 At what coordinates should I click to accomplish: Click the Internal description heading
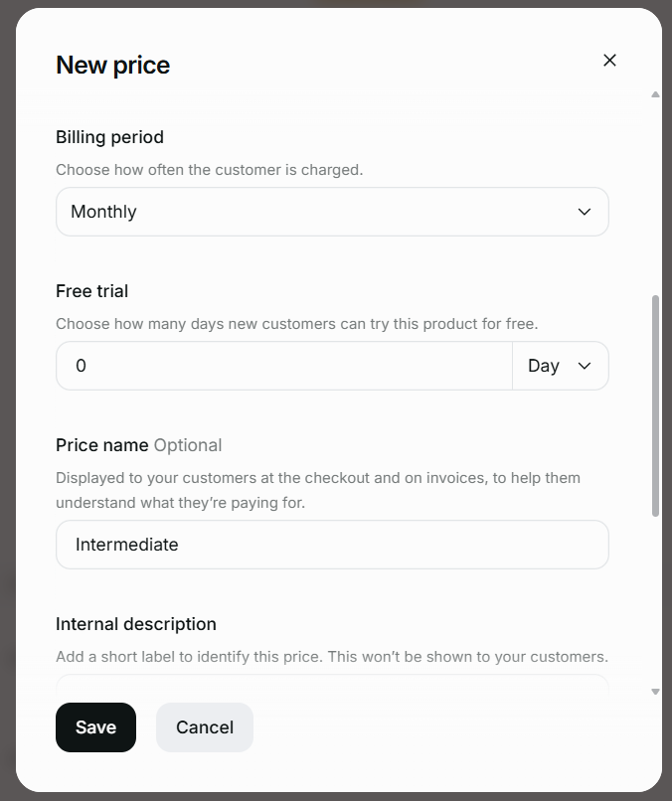[135, 623]
